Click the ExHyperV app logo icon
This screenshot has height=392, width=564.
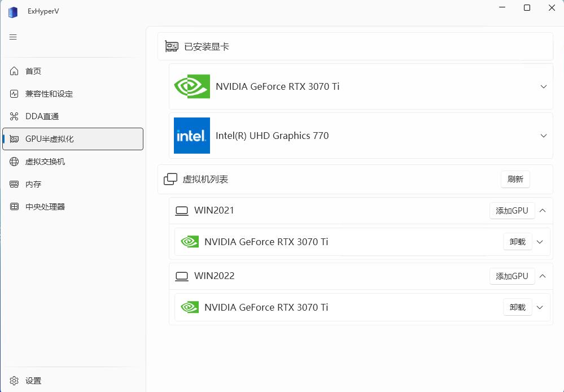(13, 11)
